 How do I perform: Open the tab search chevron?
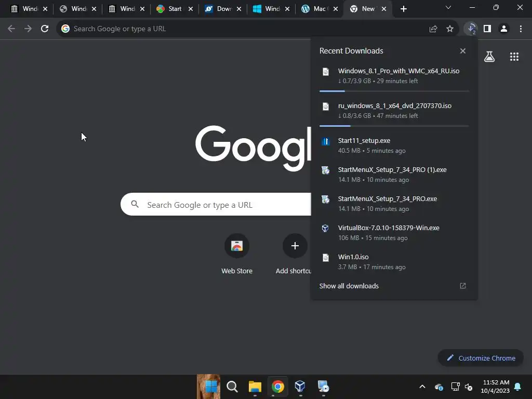click(x=448, y=7)
